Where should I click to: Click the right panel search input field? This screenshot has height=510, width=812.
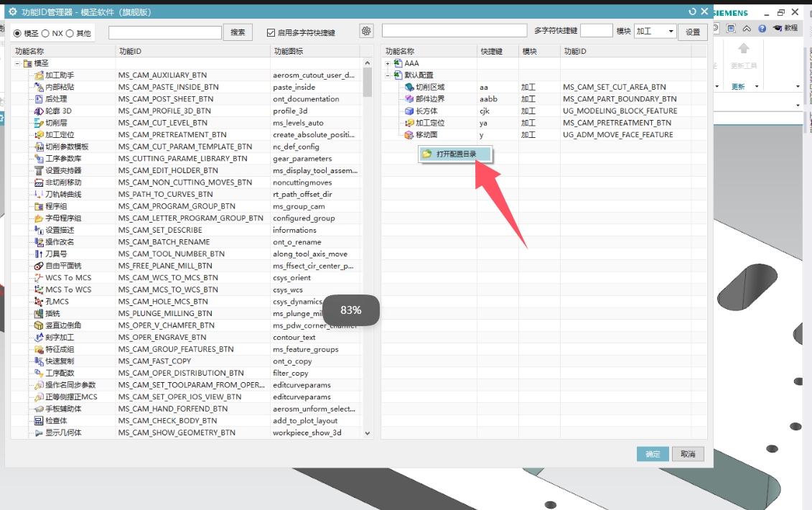point(454,31)
